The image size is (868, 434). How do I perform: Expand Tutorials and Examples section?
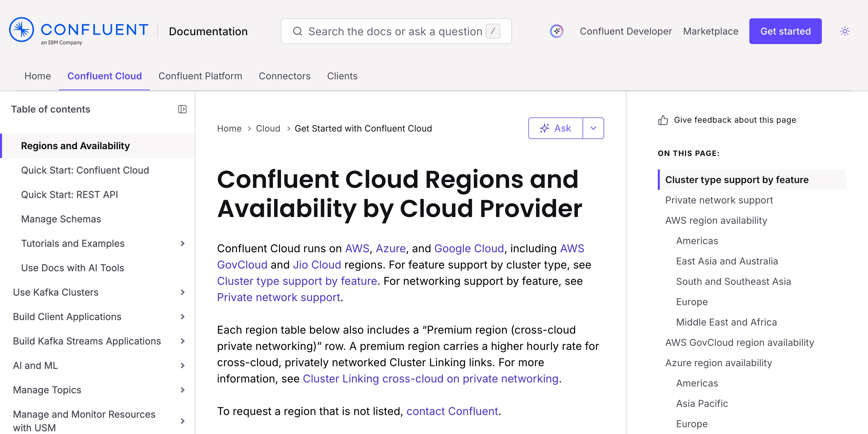tap(182, 243)
